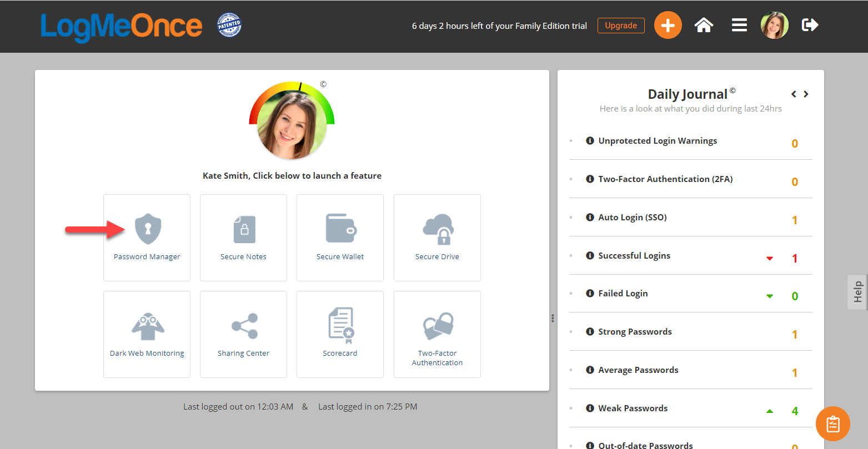868x449 pixels.
Task: Click info icon for Unprotected Login Warnings
Action: tap(590, 141)
